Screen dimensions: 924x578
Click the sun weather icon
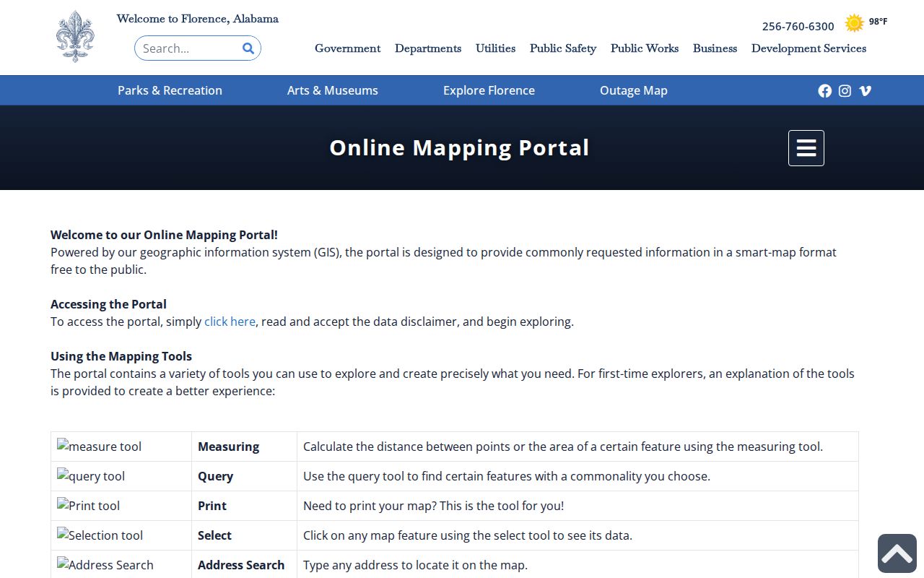pyautogui.click(x=854, y=23)
